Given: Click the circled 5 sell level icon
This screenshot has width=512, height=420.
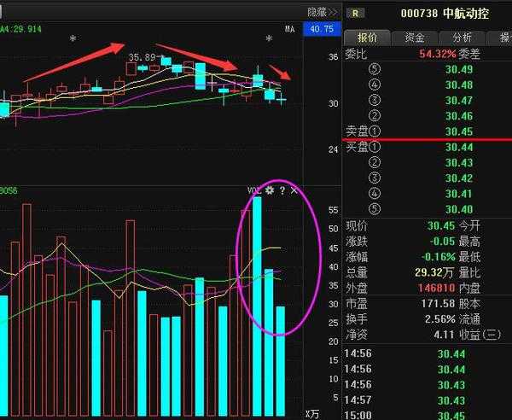Looking at the screenshot, I should [375, 69].
